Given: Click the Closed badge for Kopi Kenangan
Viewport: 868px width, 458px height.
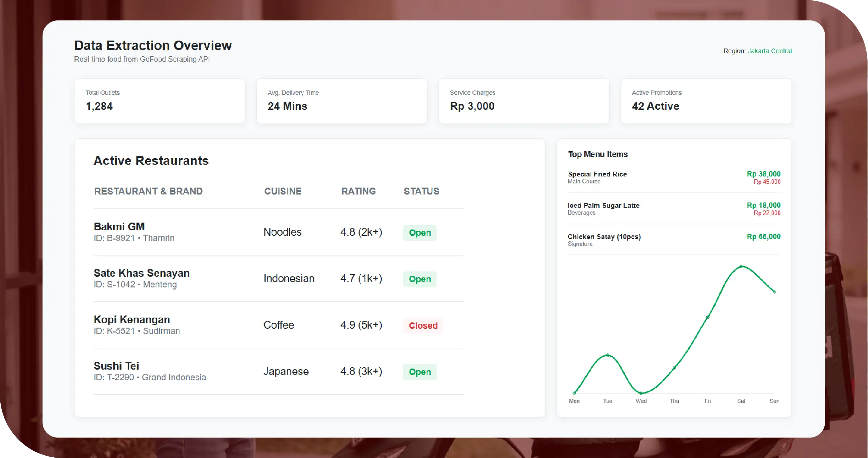Looking at the screenshot, I should [423, 326].
